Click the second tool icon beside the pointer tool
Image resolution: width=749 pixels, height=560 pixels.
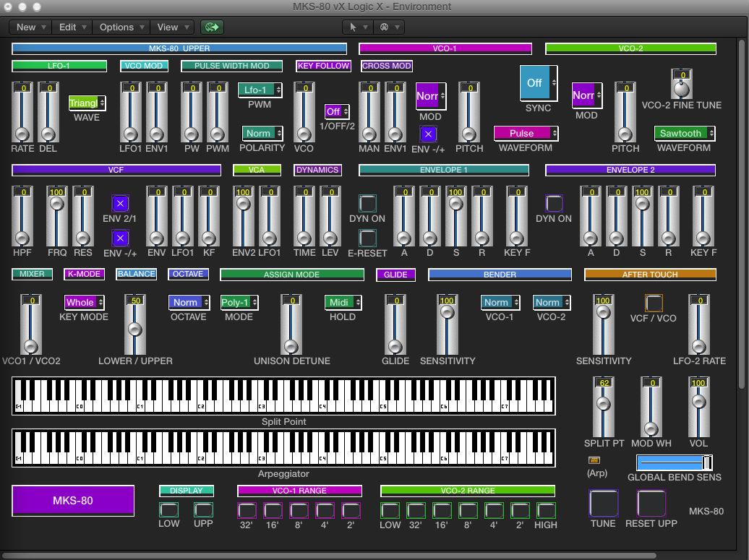point(383,26)
